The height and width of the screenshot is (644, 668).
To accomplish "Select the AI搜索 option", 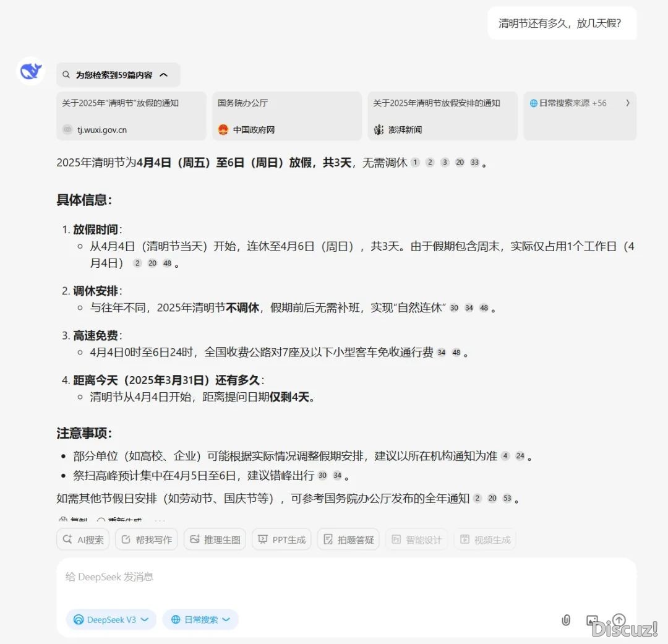I will 83,539.
